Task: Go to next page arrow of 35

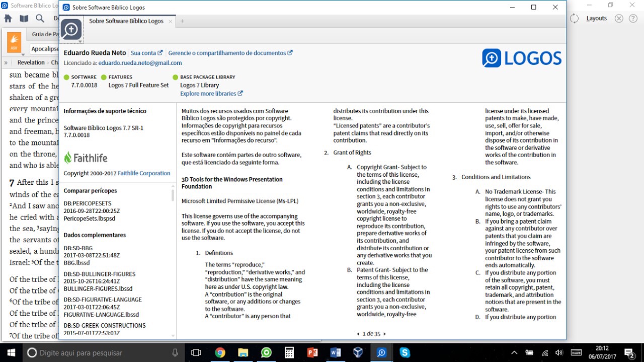Action: coord(385,334)
